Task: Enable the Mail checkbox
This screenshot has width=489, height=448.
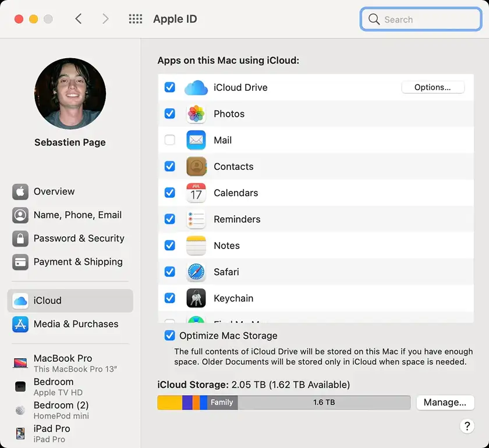Action: [169, 140]
